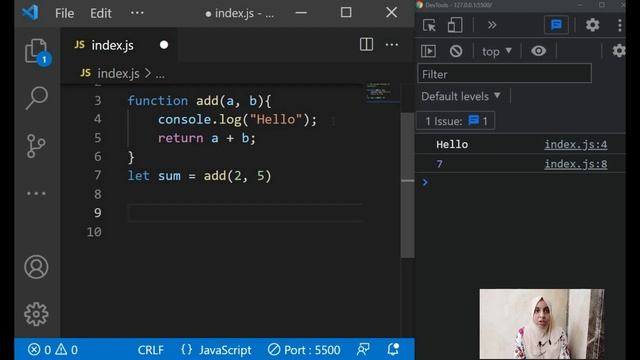Click the console Filter field
This screenshot has width=640, height=360.
(504, 74)
